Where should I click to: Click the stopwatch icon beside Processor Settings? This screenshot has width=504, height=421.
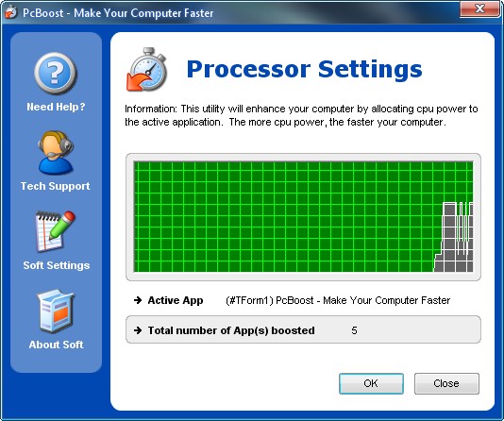pos(147,70)
